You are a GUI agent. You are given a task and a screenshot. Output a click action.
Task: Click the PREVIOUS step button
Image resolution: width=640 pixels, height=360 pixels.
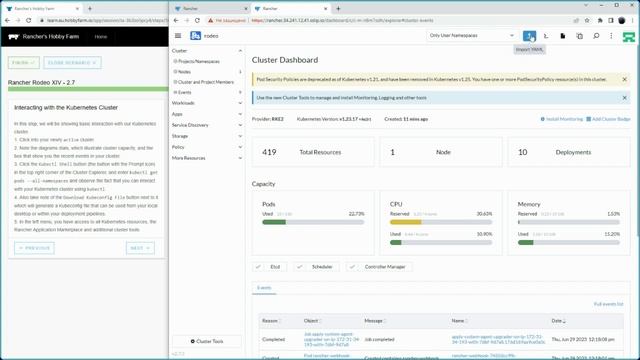click(x=34, y=248)
